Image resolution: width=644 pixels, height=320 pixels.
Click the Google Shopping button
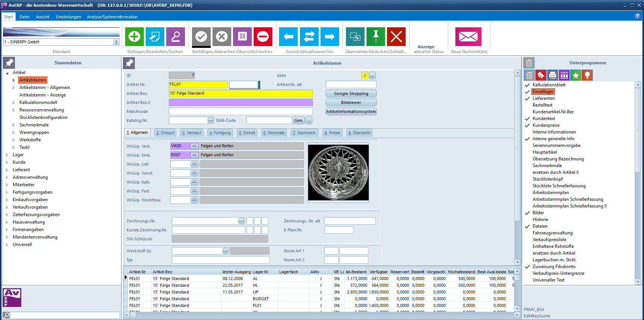[x=351, y=93]
